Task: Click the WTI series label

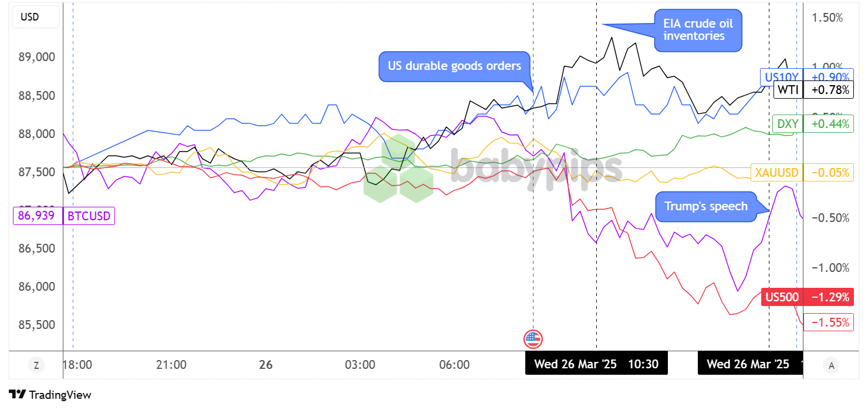Action: [x=788, y=90]
